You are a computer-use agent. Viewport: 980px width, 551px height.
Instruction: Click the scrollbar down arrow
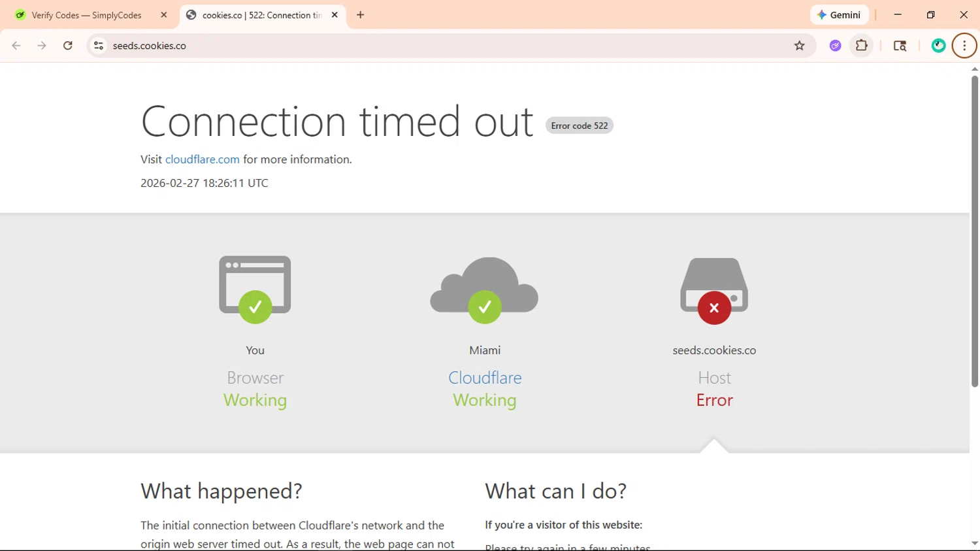[975, 544]
